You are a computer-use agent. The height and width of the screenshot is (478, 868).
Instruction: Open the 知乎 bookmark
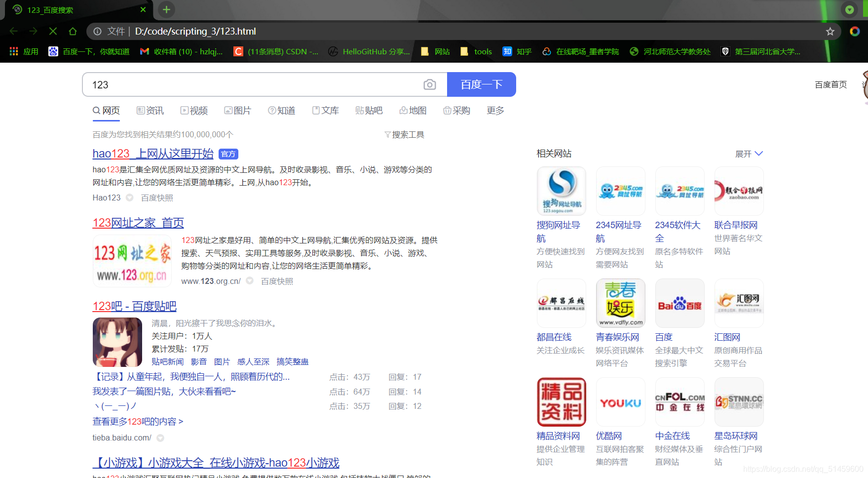[517, 51]
